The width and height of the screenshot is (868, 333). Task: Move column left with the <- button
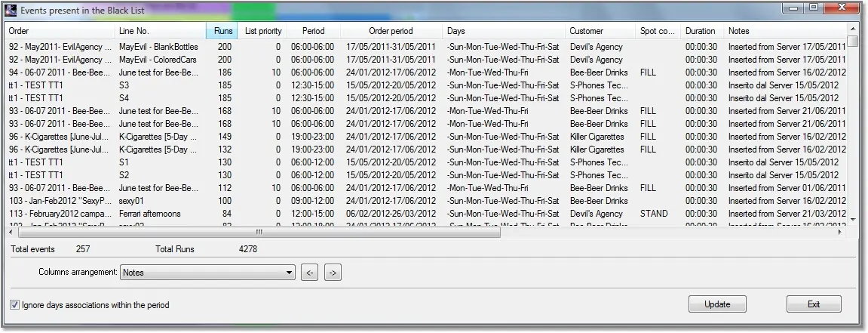point(309,273)
